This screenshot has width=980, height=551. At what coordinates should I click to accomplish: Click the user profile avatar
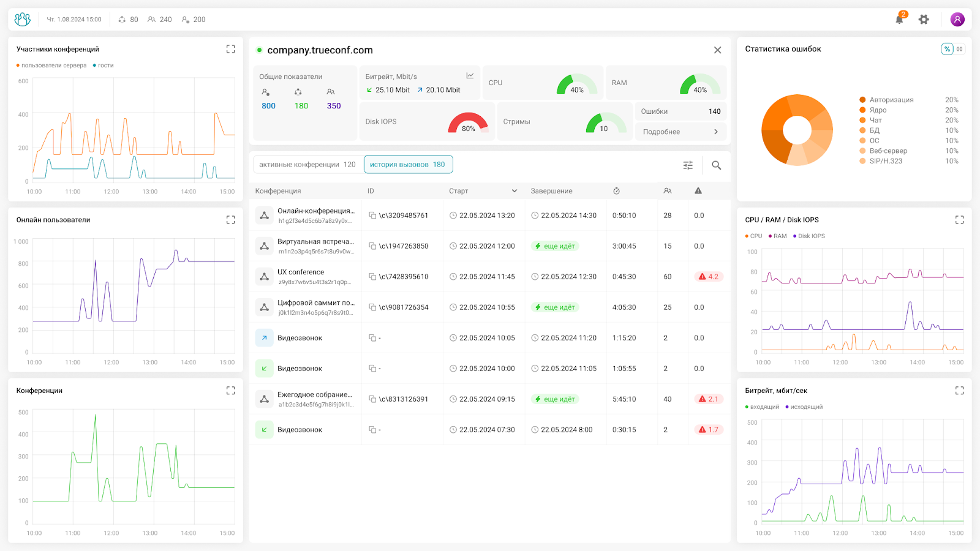(x=957, y=20)
